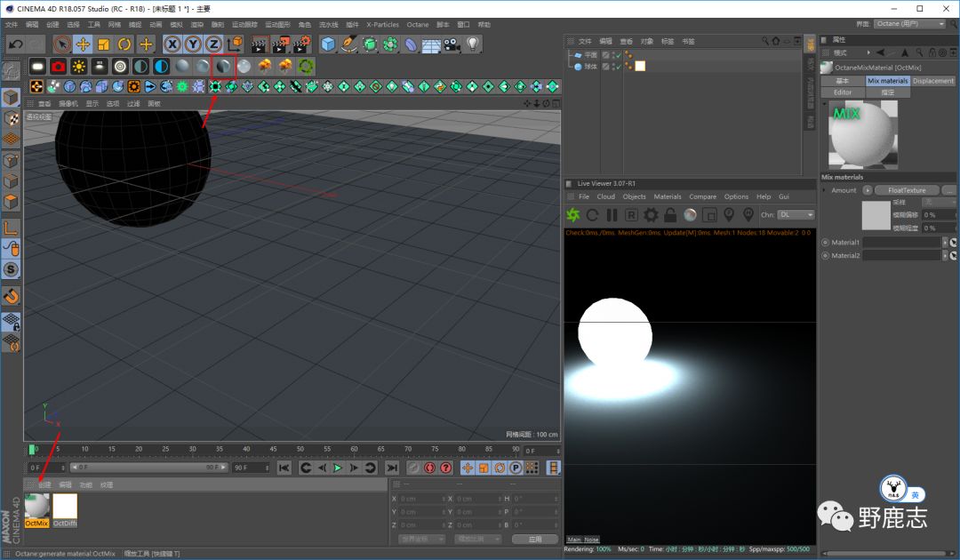Toggle the green render checkmark for the sphere object

[x=617, y=67]
